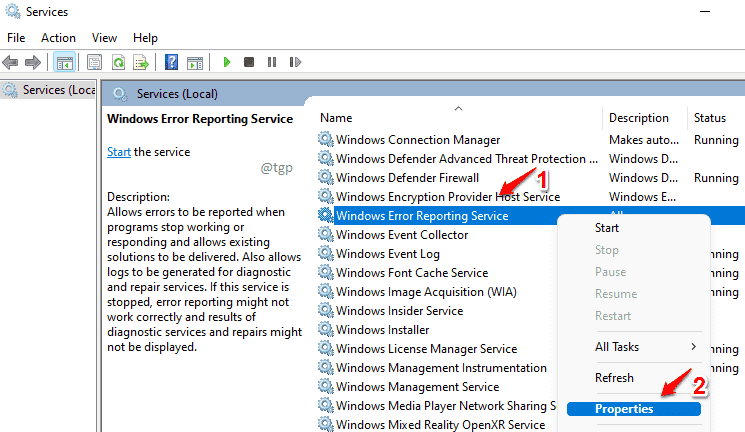Viewport: 745px width, 432px height.
Task: Open the View menu
Action: point(104,38)
